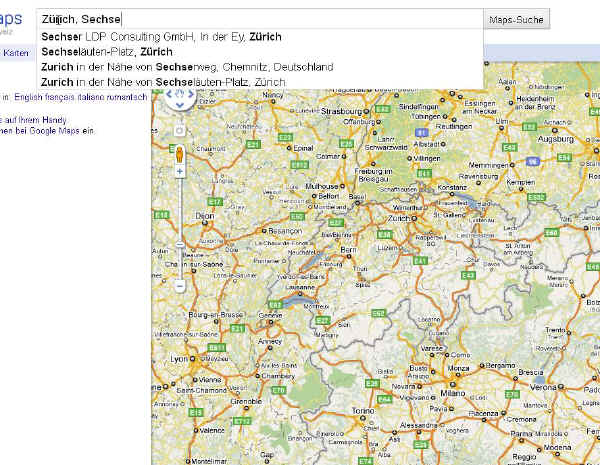
Task: Click the Chambéry label on the map
Action: pos(278,376)
